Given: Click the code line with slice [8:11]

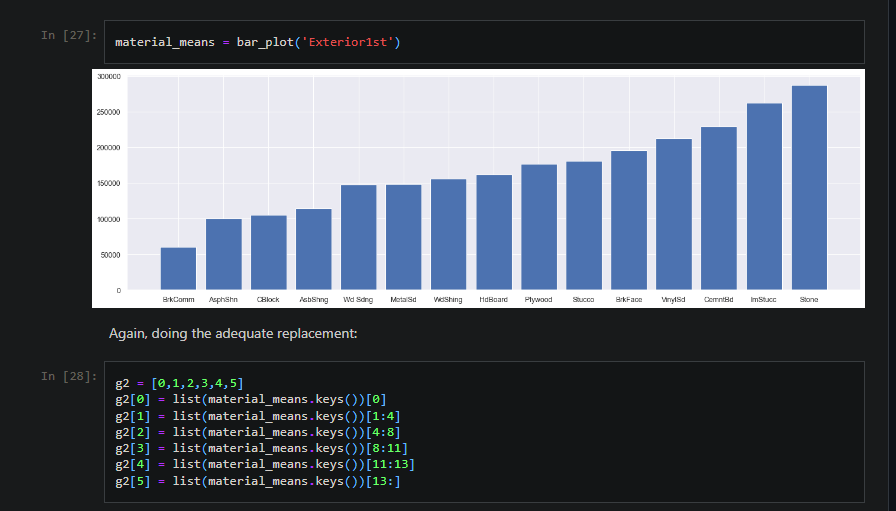Looking at the screenshot, I should tap(262, 448).
